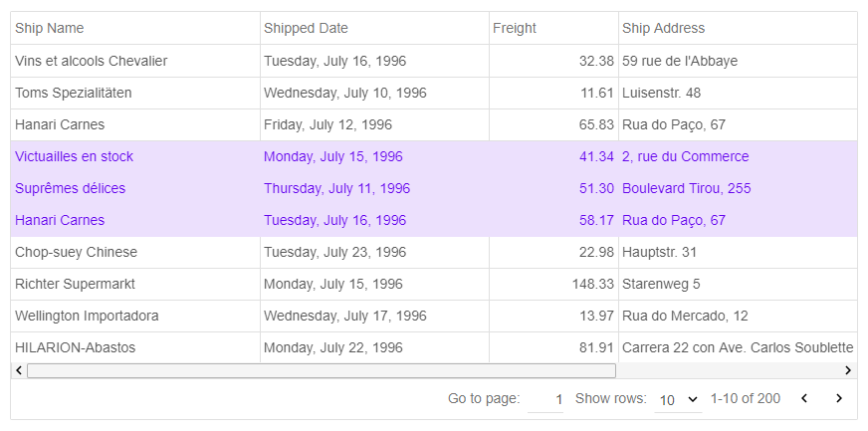Viewport: 868px width, 431px height.
Task: Open the Show rows dropdown
Action: 678,399
